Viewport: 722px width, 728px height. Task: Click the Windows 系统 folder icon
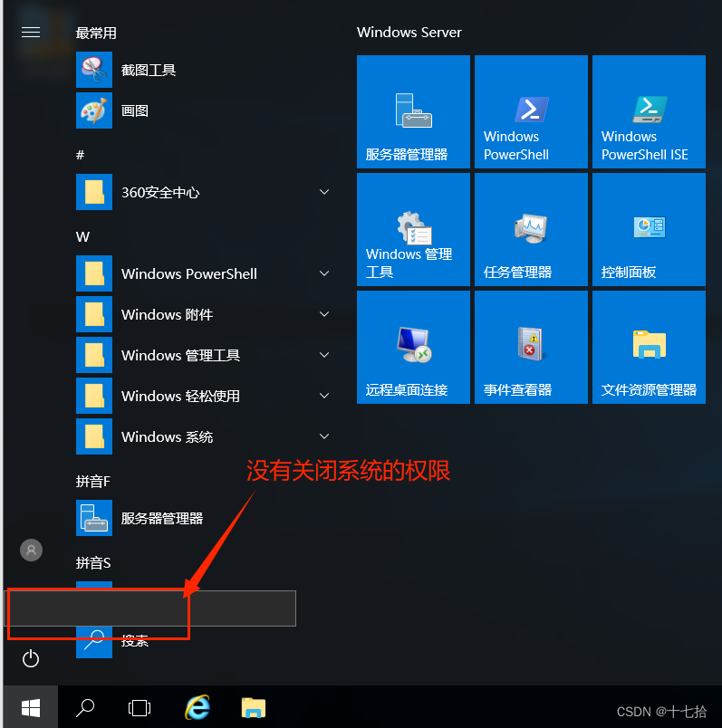(x=94, y=436)
